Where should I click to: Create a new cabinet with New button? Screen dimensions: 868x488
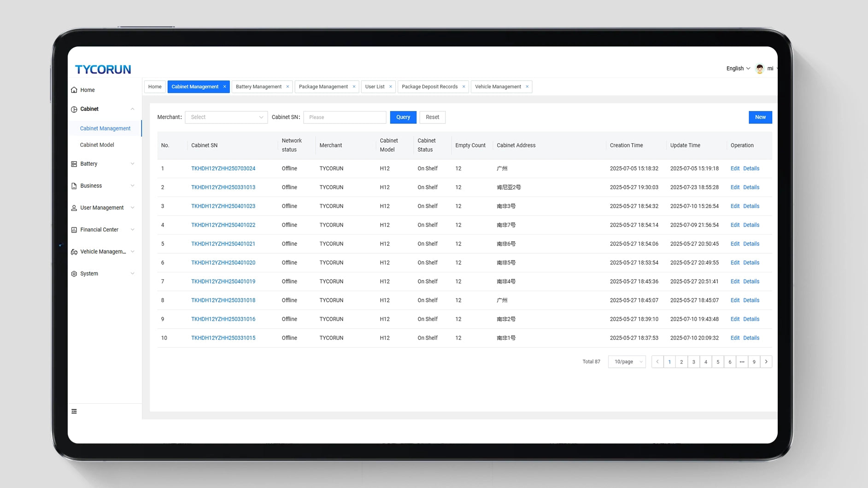(x=760, y=117)
